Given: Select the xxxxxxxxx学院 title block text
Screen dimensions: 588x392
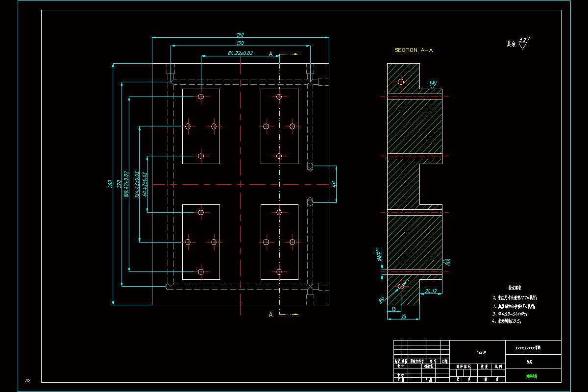Looking at the screenshot, I should click(528, 347).
